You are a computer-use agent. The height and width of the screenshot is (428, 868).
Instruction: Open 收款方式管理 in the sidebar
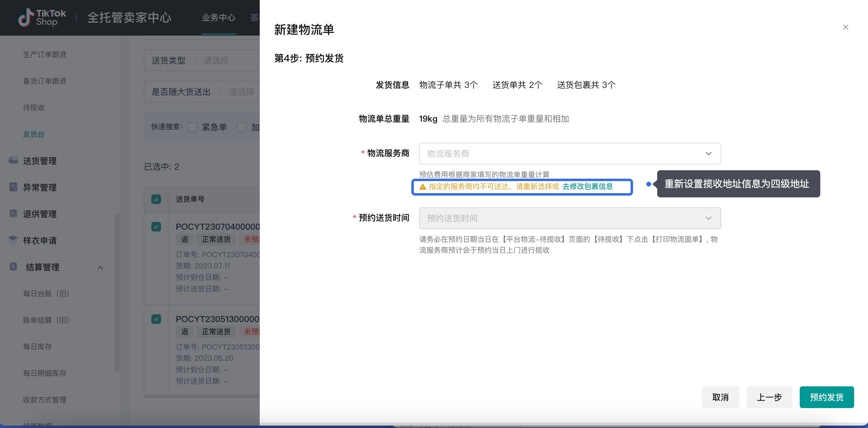point(44,400)
